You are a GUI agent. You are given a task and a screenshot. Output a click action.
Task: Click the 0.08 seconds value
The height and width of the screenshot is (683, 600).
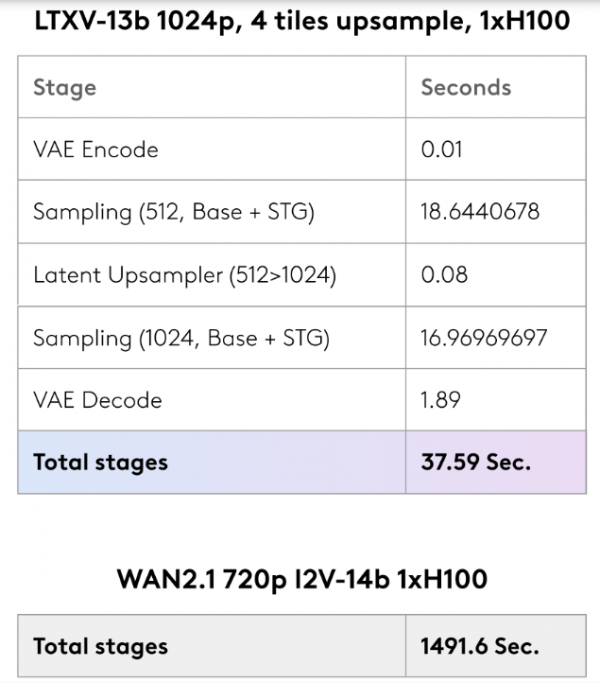click(444, 275)
